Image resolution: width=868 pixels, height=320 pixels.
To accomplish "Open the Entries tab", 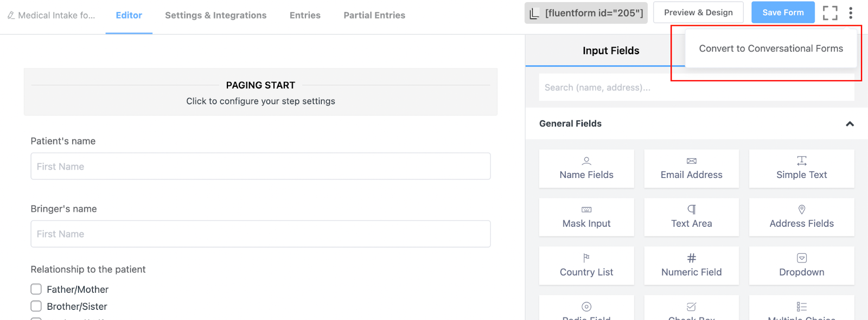I will [305, 16].
